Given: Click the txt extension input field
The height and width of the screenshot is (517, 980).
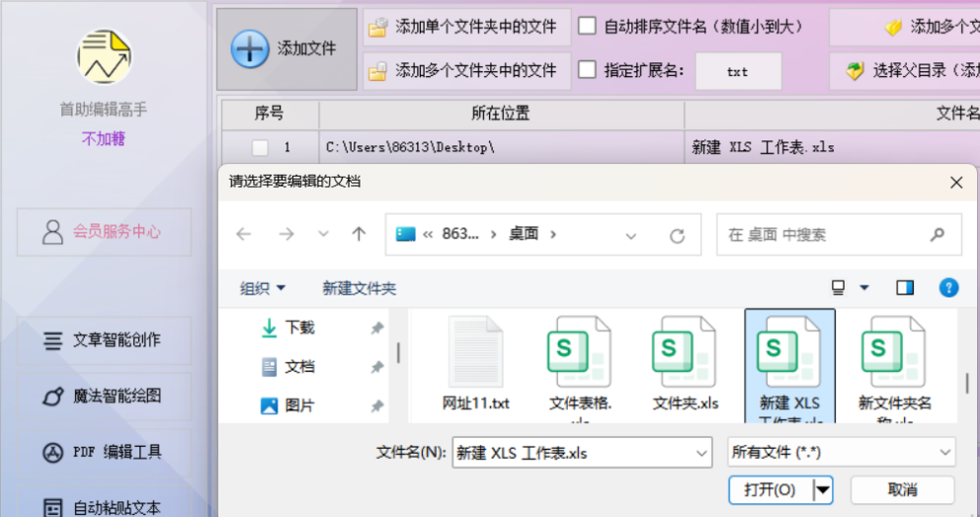Looking at the screenshot, I should click(x=738, y=71).
